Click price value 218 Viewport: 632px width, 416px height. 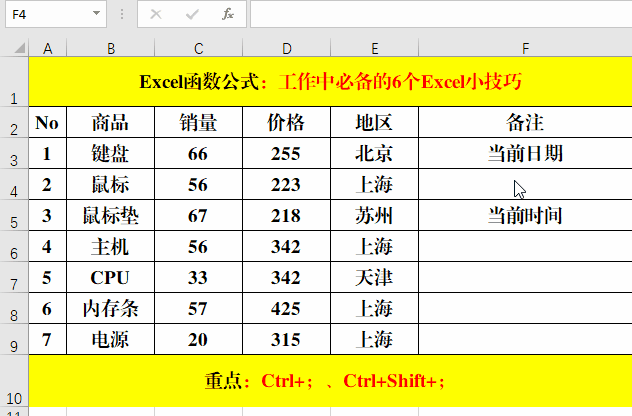(x=286, y=215)
